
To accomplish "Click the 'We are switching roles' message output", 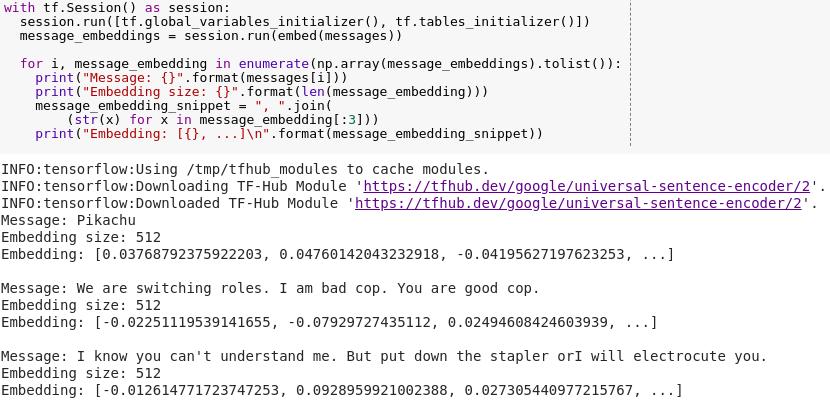I will (x=270, y=289).
